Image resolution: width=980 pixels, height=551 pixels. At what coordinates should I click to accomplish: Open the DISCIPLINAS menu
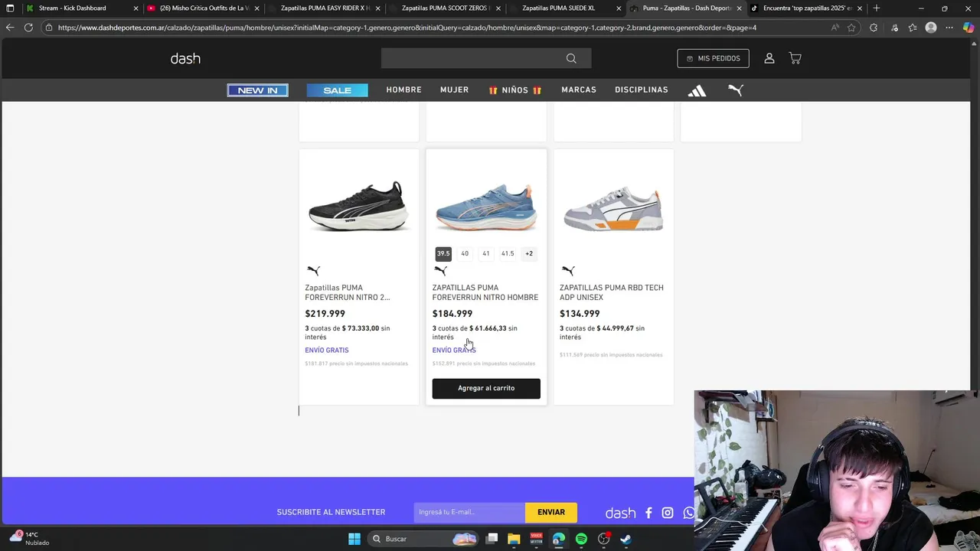642,90
